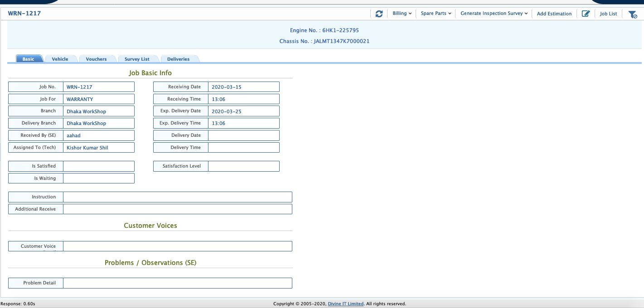Click the Problem Detail input field
644x308 pixels.
178,283
